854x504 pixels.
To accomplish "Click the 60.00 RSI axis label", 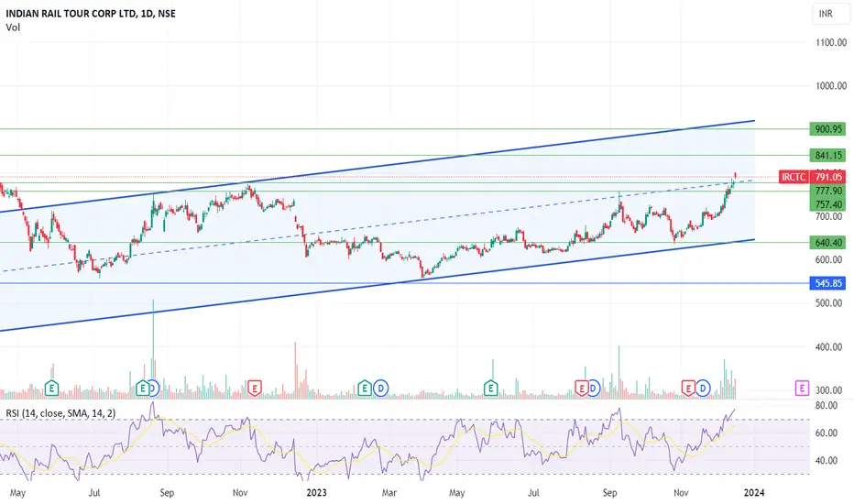I will coord(827,433).
